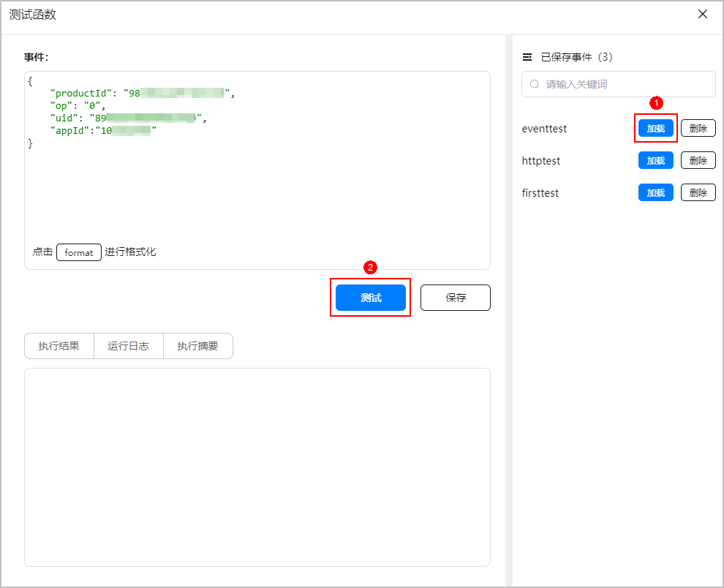Screen dimensions: 724x588
Task: Delete the httptest saved event
Action: [698, 161]
